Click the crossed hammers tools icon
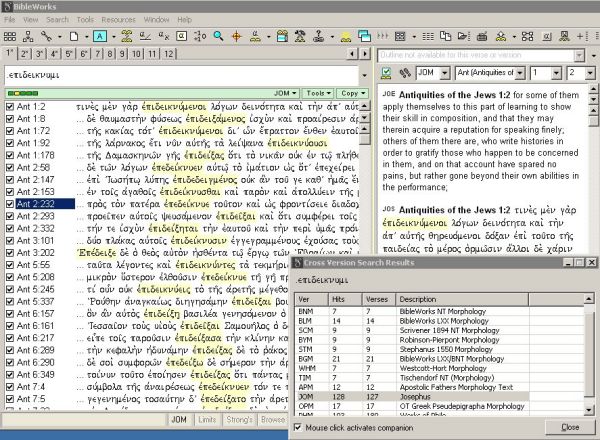The width and height of the screenshot is (600, 440). (300, 36)
